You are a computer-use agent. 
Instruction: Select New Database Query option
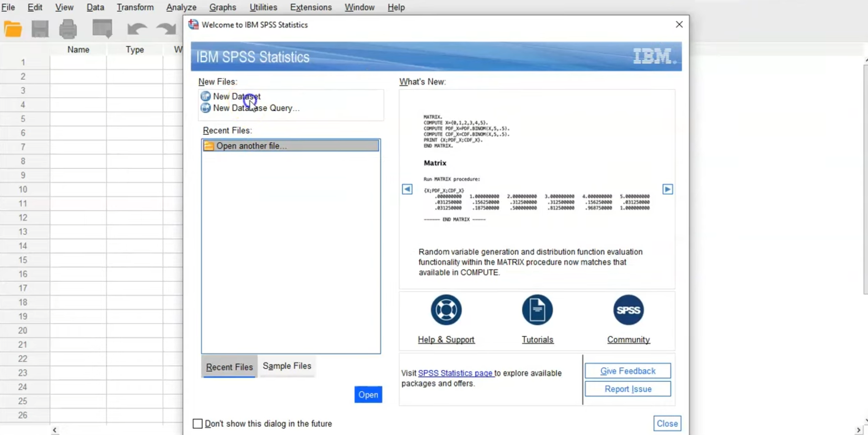click(256, 108)
